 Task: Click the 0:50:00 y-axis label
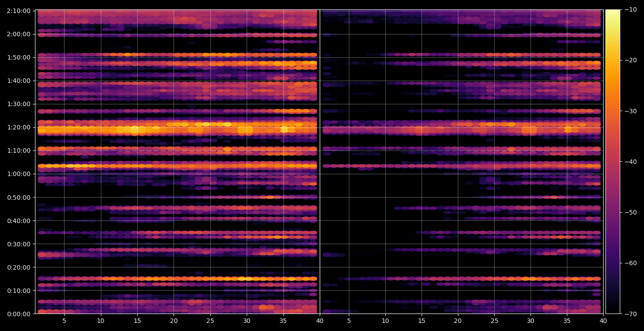click(18, 197)
